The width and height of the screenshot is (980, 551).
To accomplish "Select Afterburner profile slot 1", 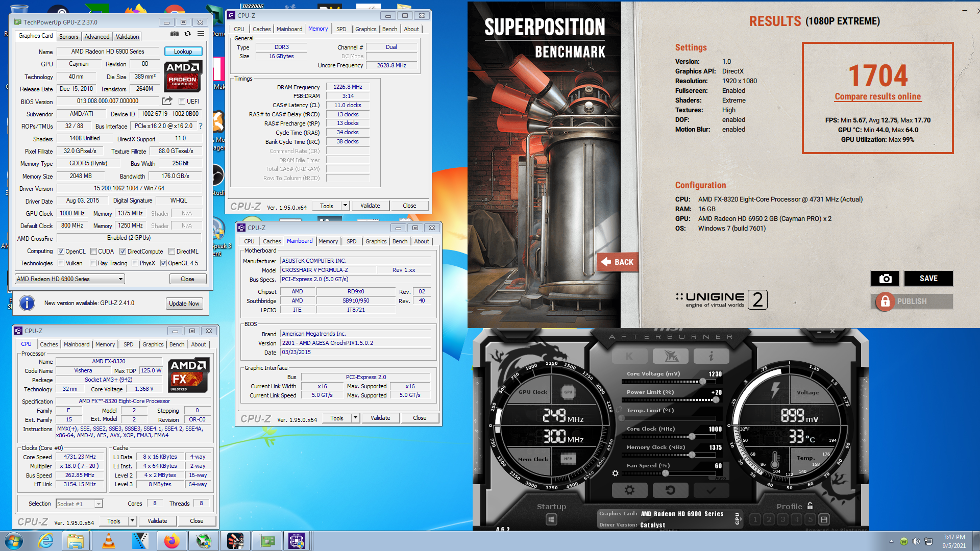I will 755,520.
